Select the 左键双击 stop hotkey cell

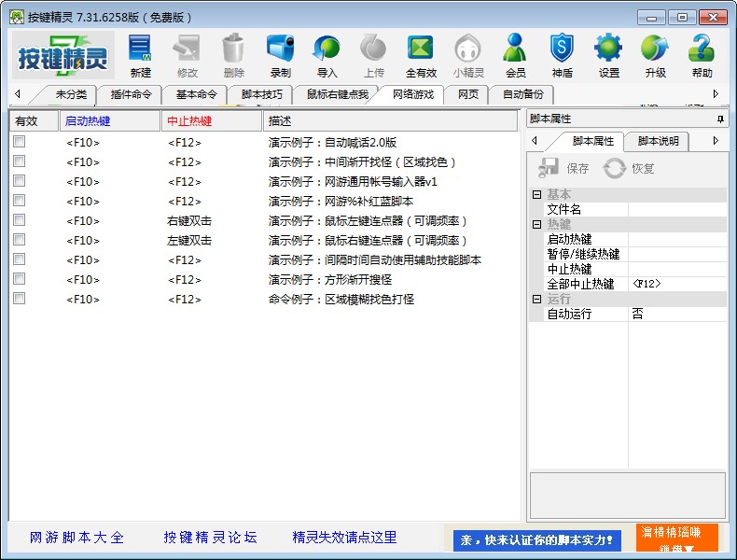click(189, 241)
